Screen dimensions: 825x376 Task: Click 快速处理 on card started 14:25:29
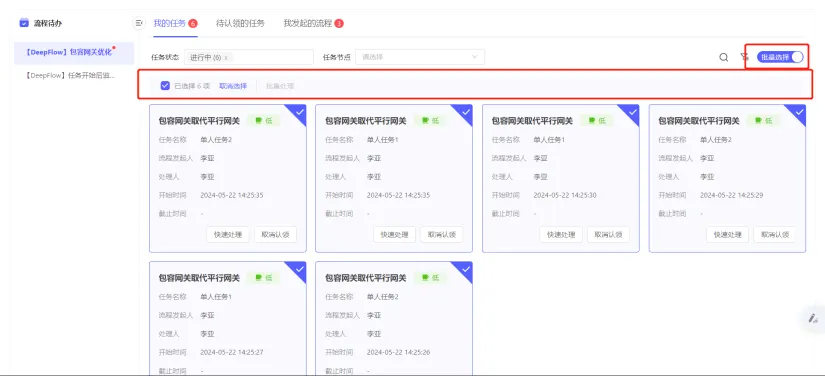(728, 235)
